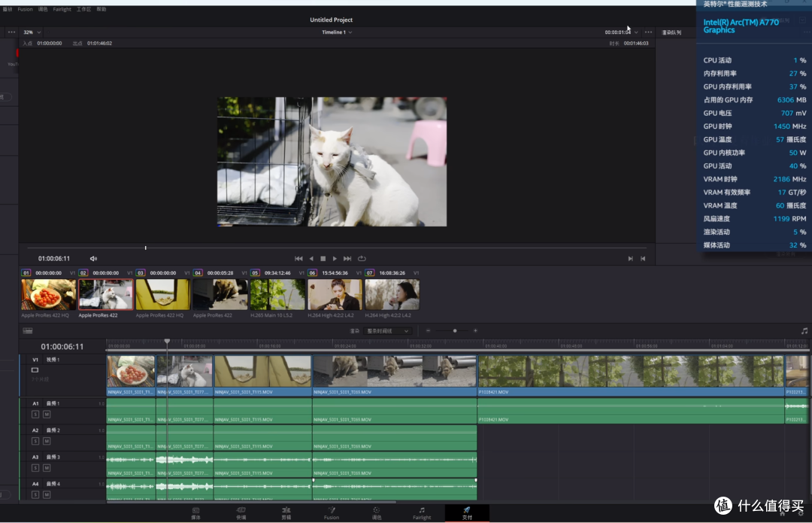The image size is (812, 523).
Task: Stop playback with the stop button
Action: tap(323, 259)
